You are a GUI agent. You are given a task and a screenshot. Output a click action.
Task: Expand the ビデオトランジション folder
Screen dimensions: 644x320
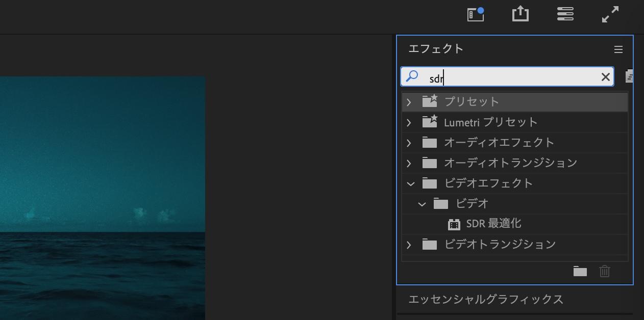pos(409,245)
